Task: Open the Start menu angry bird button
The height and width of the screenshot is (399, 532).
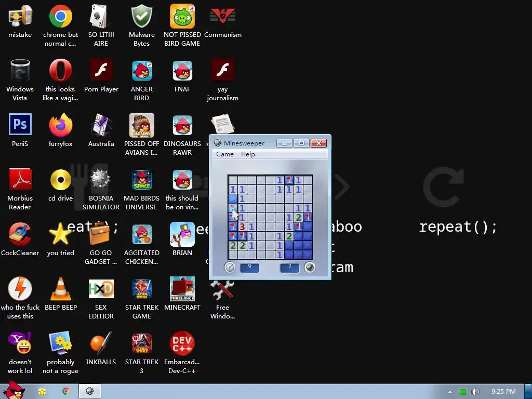Action: [13, 391]
